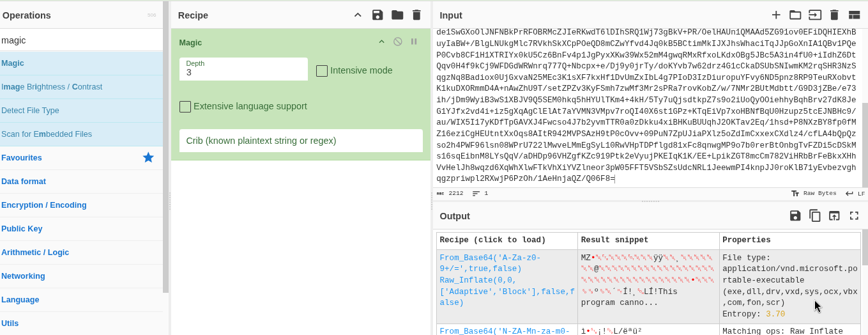Change input encoding Raw Bytes
Viewport: 868px width, 335px height.
[813, 193]
